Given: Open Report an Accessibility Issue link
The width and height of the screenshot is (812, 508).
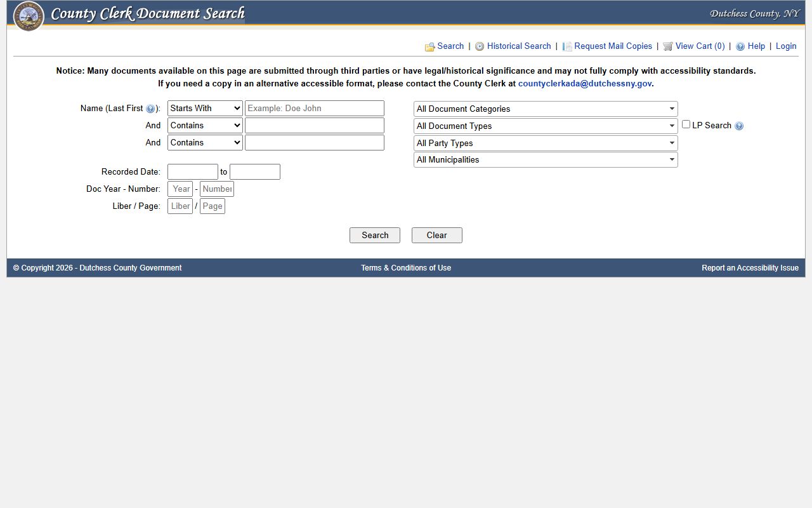Looking at the screenshot, I should [x=750, y=268].
